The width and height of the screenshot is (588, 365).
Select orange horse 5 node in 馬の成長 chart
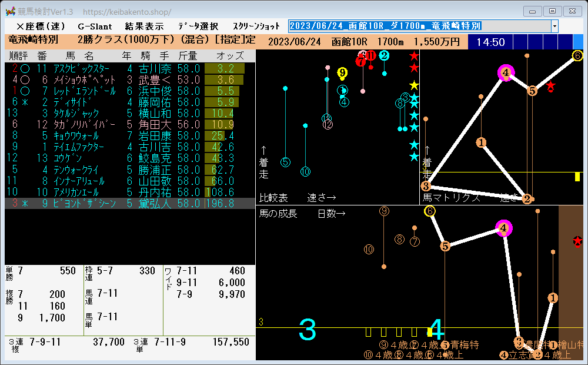pos(445,246)
